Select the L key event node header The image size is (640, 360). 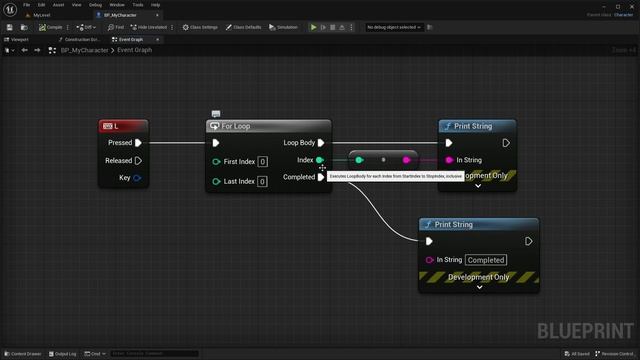coord(123,126)
